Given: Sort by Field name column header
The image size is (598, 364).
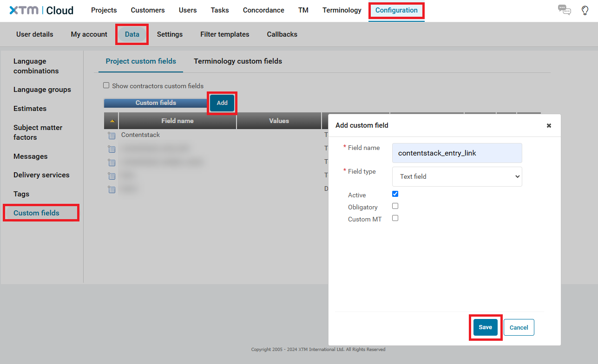Looking at the screenshot, I should [177, 121].
